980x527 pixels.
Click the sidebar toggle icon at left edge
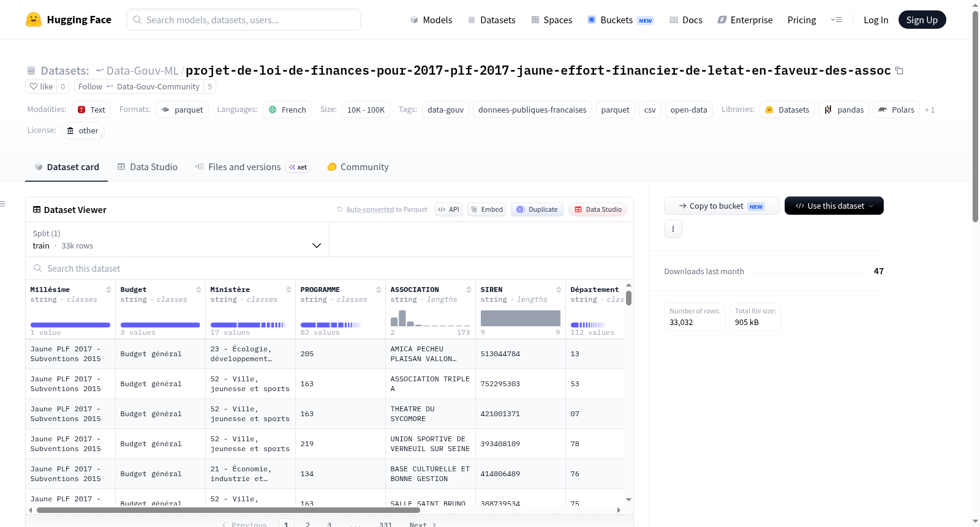pyautogui.click(x=2, y=204)
